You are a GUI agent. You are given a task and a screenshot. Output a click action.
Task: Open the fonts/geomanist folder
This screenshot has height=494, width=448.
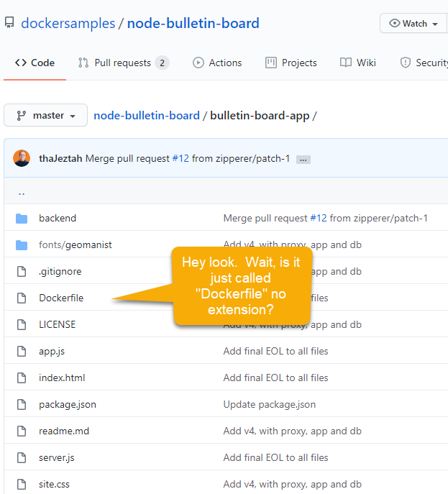click(x=76, y=244)
